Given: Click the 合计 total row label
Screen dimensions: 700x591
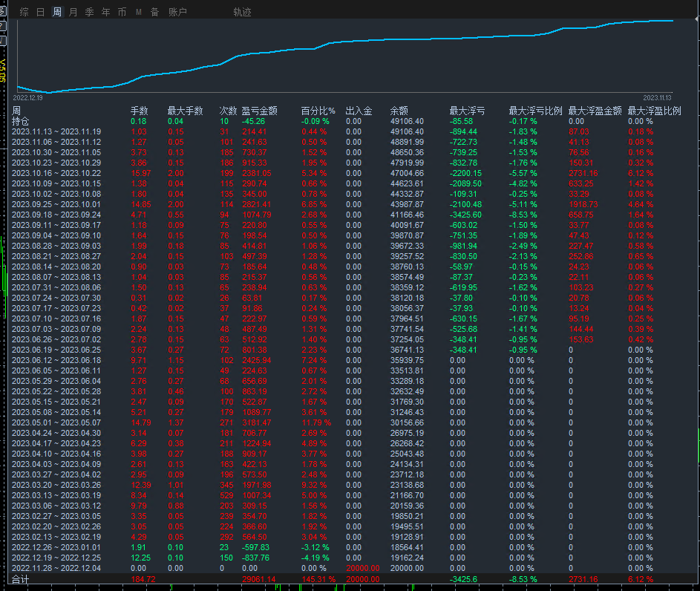Looking at the screenshot, I should (21, 579).
